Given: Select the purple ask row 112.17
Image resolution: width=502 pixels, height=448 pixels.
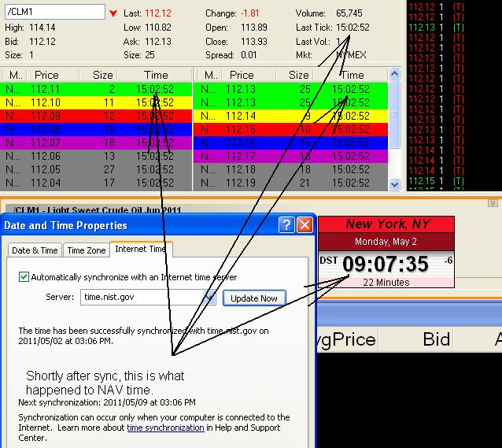Looking at the screenshot, I should tap(290, 156).
